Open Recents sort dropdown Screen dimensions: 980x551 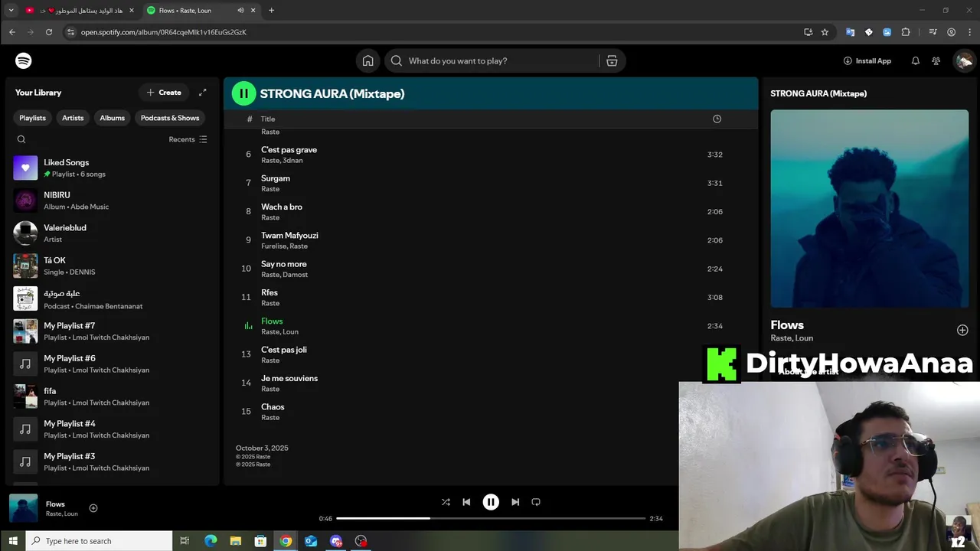[188, 139]
